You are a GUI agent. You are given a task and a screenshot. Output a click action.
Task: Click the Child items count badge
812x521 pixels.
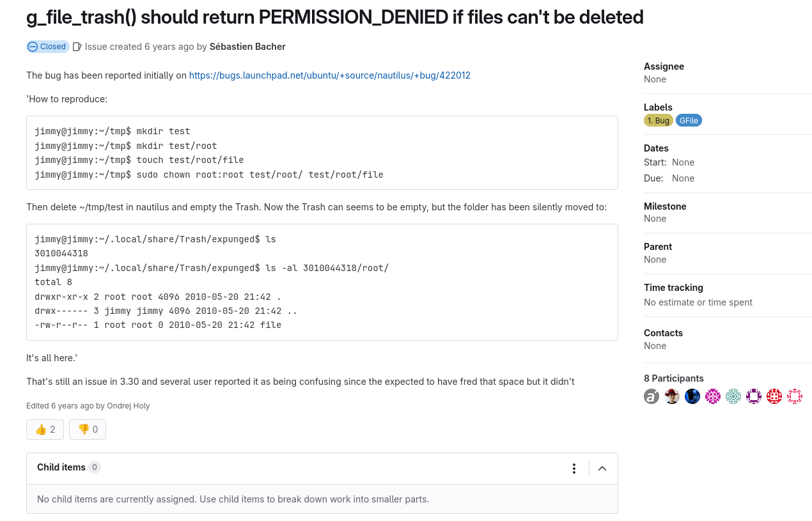(95, 467)
